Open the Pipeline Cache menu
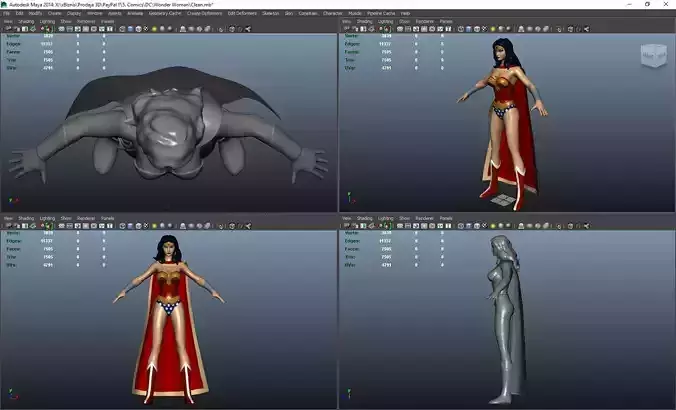Viewport: 676px width, 410px height. [x=381, y=13]
